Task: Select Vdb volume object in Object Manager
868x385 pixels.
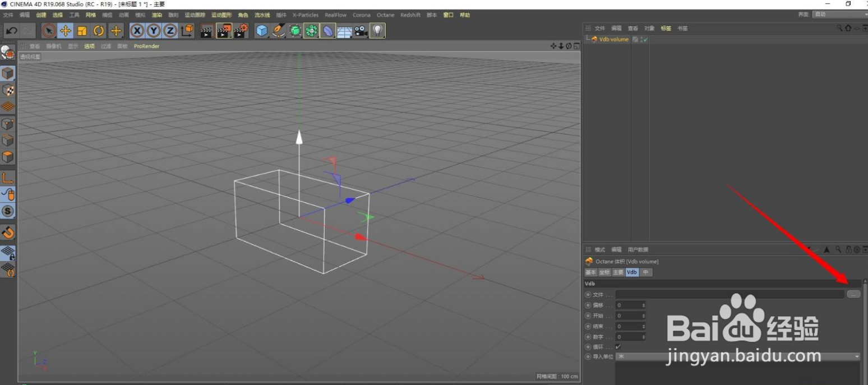Action: click(613, 40)
